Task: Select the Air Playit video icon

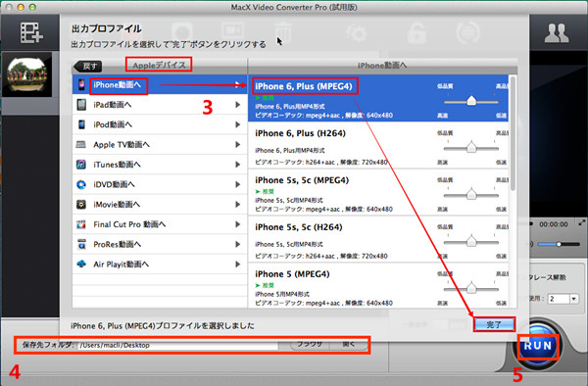Action: 81,264
